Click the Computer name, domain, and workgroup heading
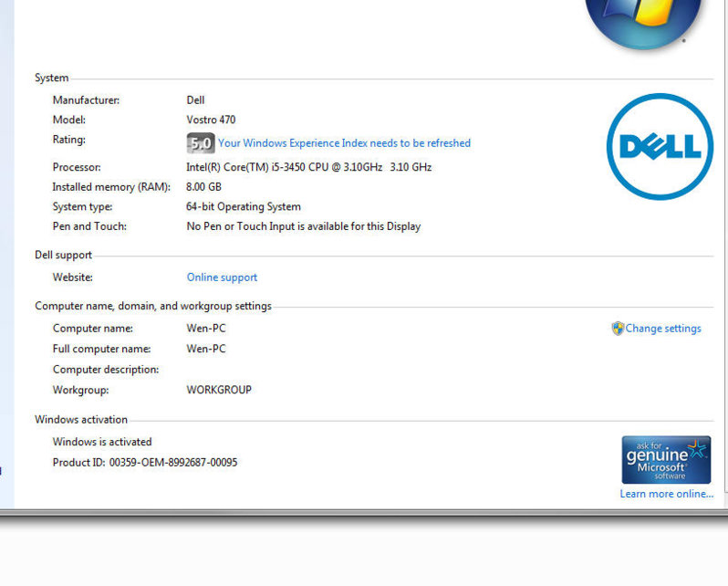728x586 pixels. (153, 307)
